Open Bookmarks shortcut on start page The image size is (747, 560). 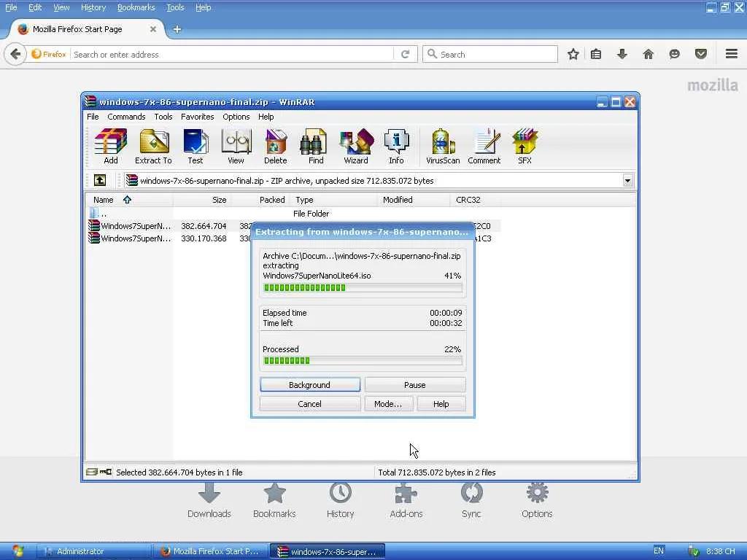(274, 500)
